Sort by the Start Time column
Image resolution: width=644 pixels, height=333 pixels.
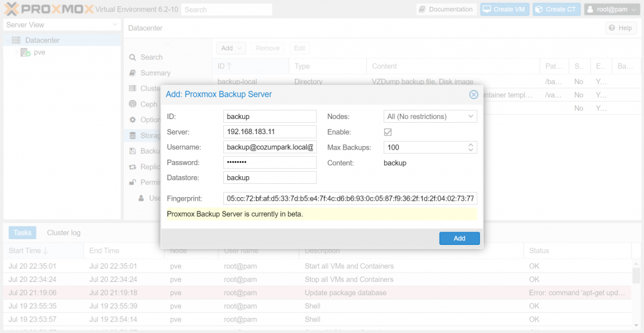click(x=43, y=251)
